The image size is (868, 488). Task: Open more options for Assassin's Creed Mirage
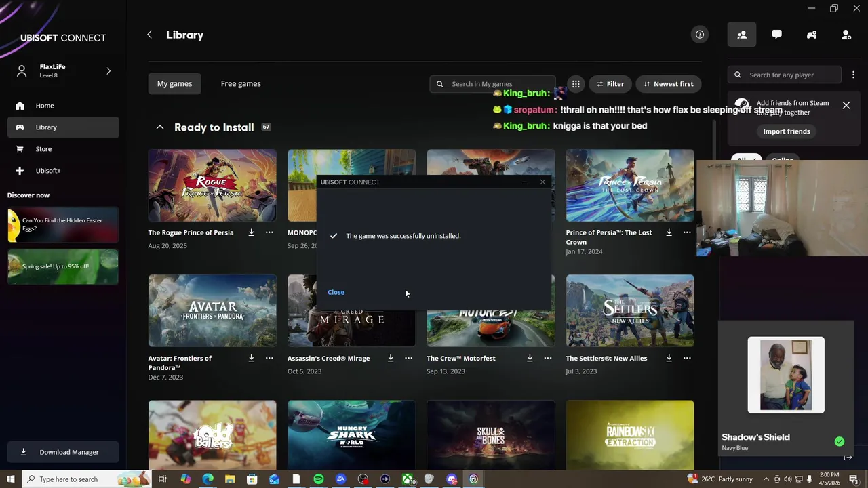408,358
